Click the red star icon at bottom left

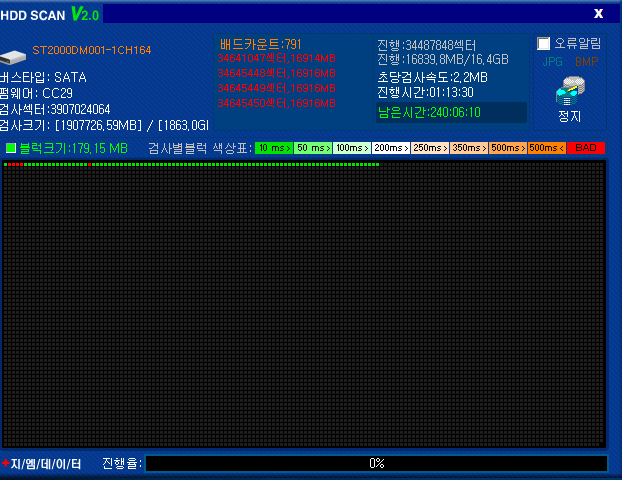point(5,463)
